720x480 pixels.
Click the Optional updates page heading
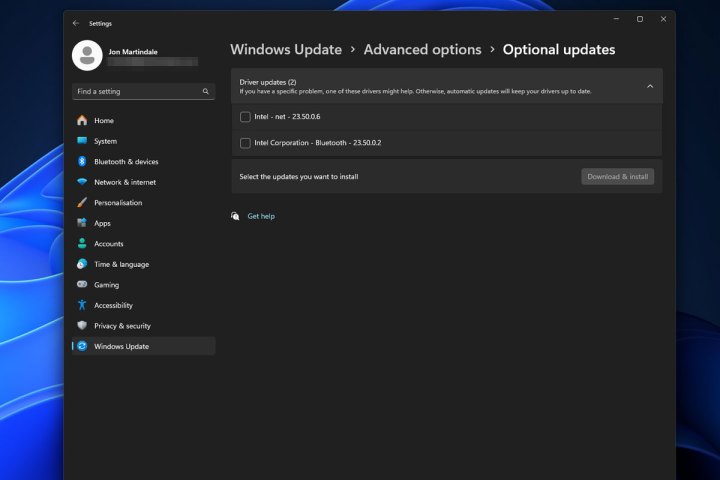click(559, 50)
